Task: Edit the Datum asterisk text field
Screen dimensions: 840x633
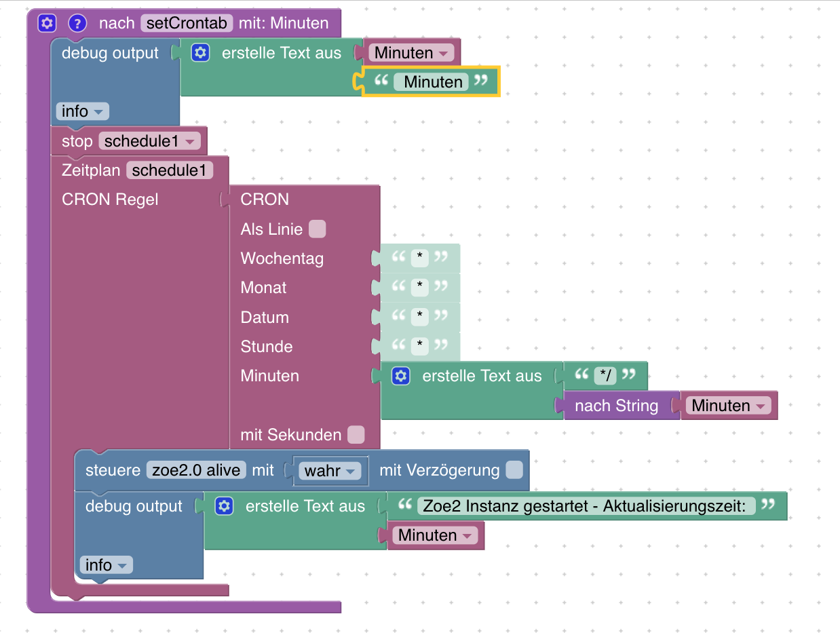Action: [420, 318]
